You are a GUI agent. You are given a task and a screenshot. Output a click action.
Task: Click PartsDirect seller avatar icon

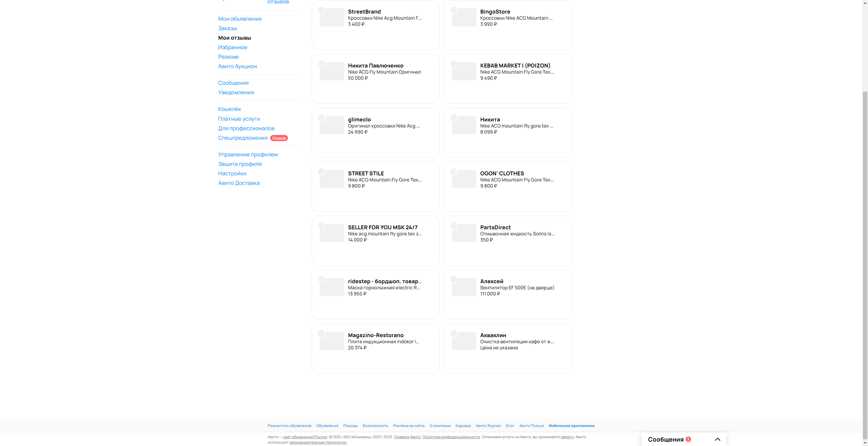click(454, 226)
